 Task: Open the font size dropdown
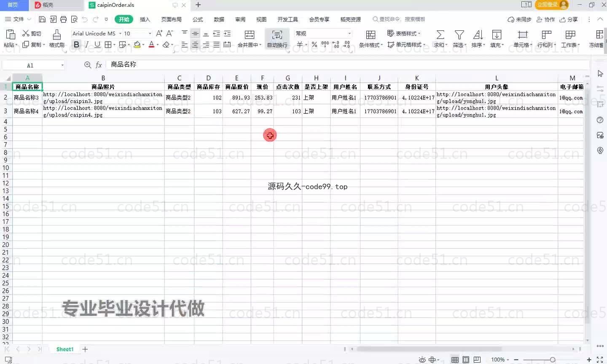pyautogui.click(x=150, y=33)
